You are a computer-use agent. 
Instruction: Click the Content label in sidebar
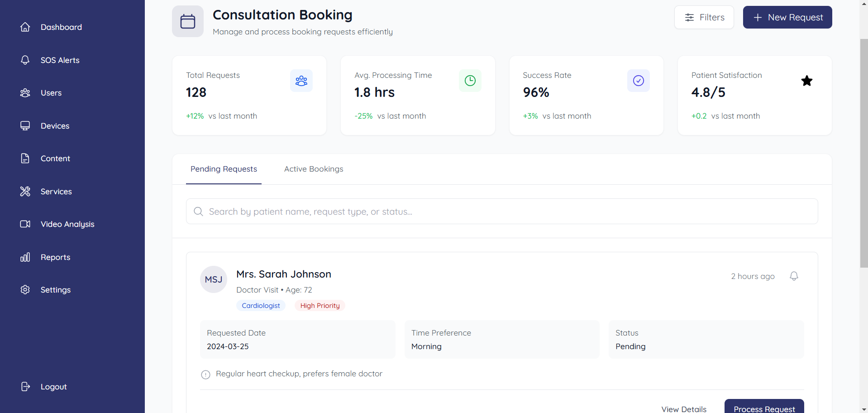click(x=55, y=158)
